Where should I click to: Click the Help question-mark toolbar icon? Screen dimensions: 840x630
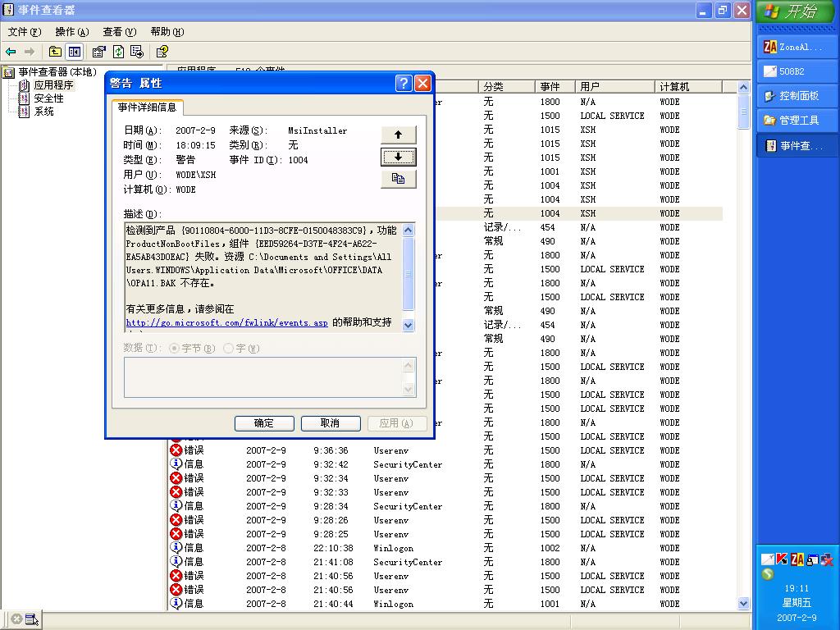tap(162, 52)
